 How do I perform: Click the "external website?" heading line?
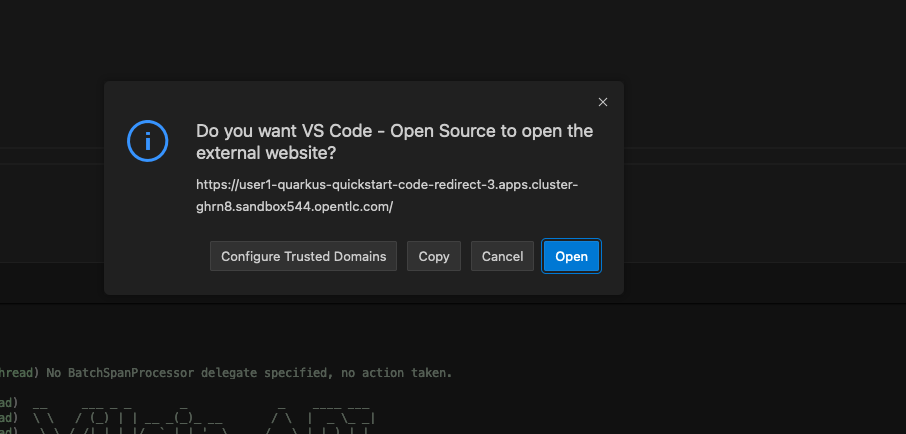point(266,154)
